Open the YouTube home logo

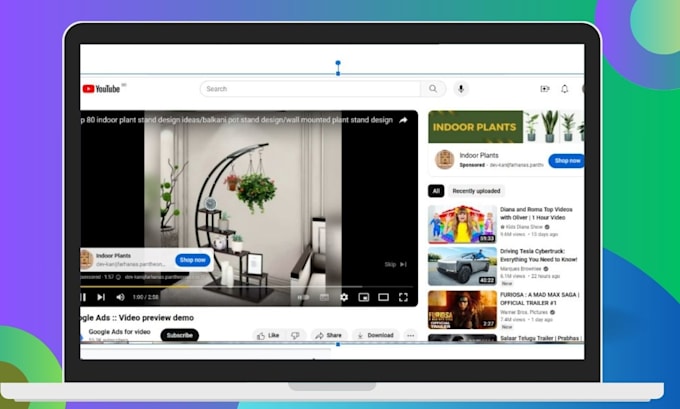[101, 89]
